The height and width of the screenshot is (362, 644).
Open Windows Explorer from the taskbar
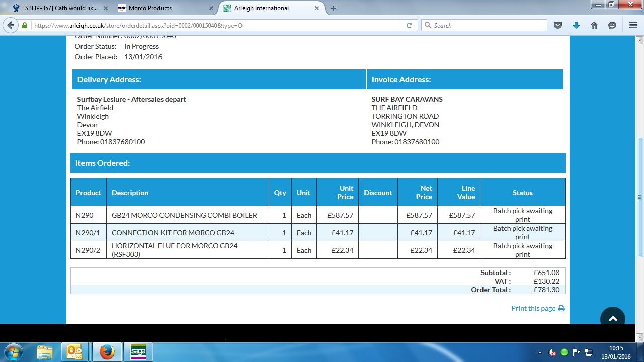45,352
